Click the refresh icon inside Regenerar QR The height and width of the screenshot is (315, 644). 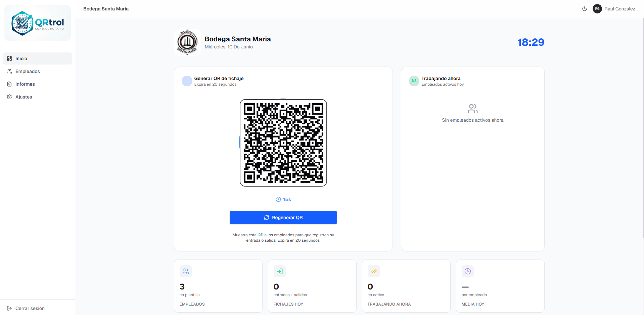point(267,218)
